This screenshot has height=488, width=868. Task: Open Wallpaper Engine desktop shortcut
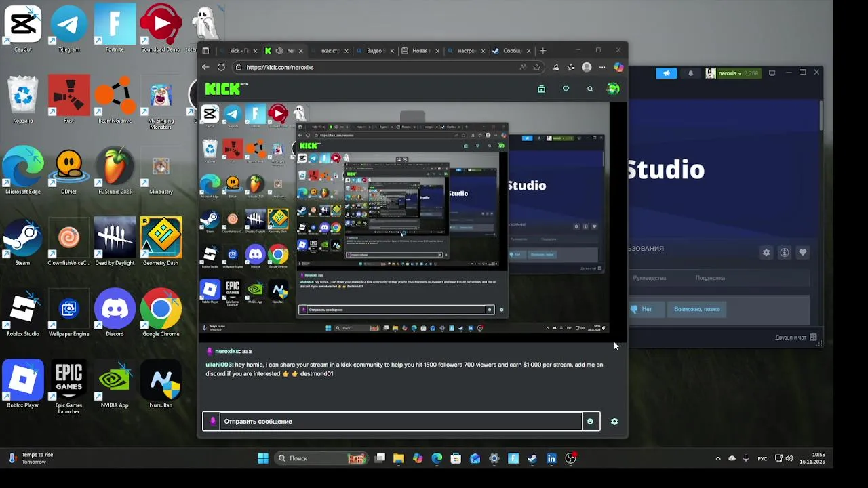pyautogui.click(x=68, y=313)
